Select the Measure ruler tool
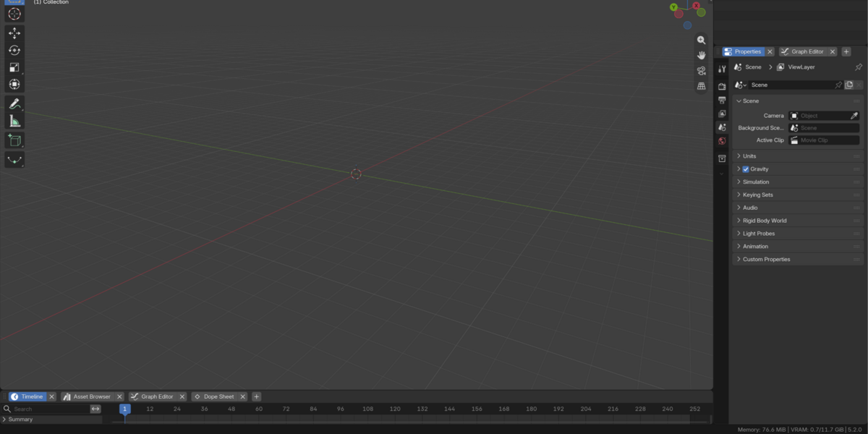 (x=14, y=122)
